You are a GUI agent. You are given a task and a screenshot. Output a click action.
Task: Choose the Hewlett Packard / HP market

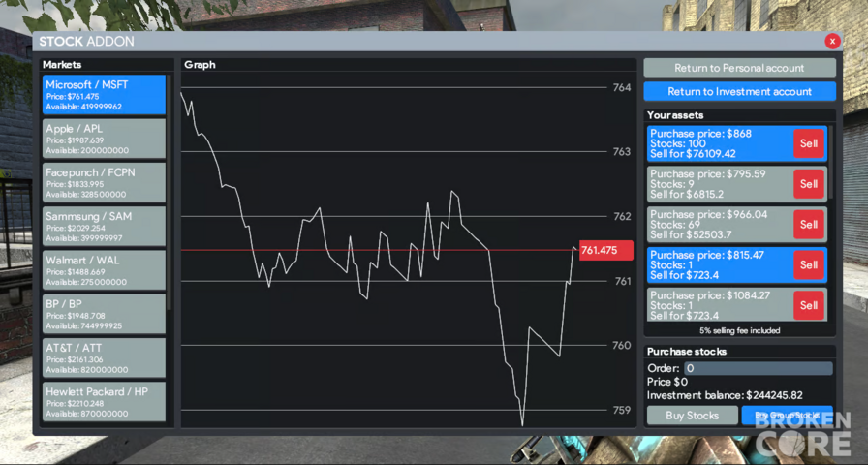click(104, 401)
